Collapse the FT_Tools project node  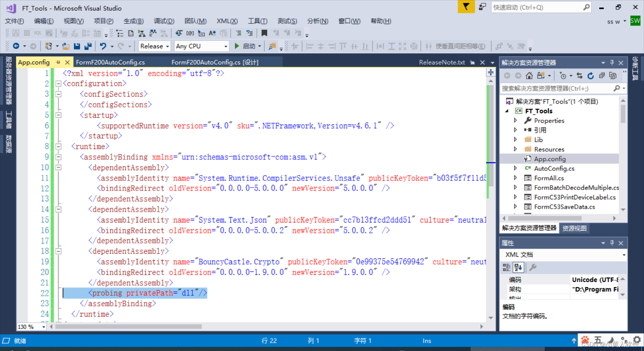coord(507,111)
